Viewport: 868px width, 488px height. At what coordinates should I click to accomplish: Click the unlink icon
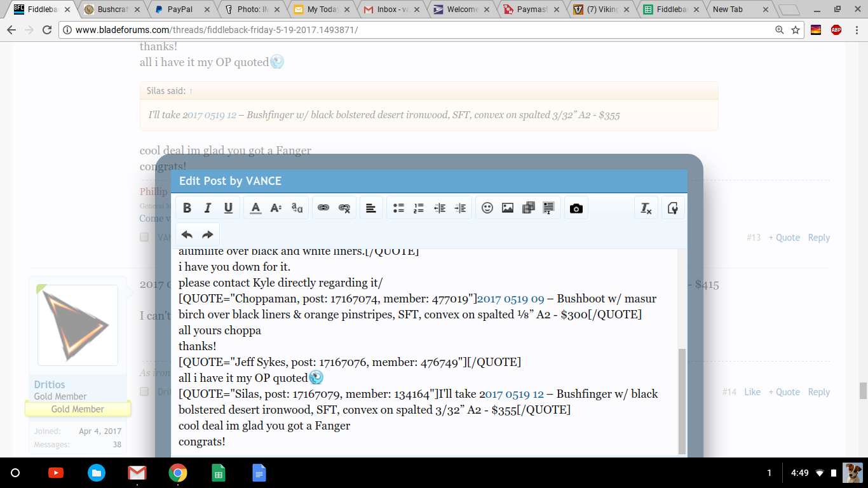pyautogui.click(x=344, y=208)
